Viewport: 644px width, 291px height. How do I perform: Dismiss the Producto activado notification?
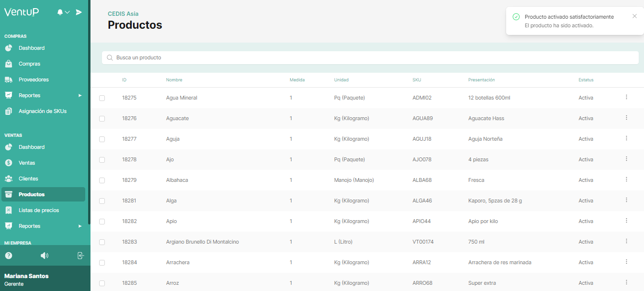[634, 16]
